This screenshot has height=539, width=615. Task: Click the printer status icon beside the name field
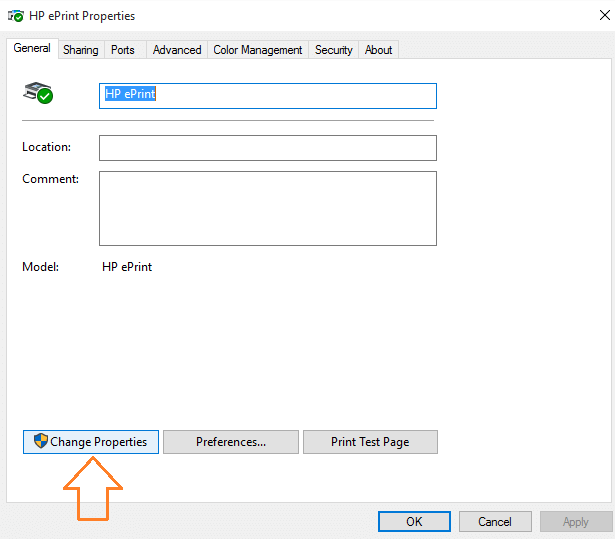pyautogui.click(x=38, y=93)
